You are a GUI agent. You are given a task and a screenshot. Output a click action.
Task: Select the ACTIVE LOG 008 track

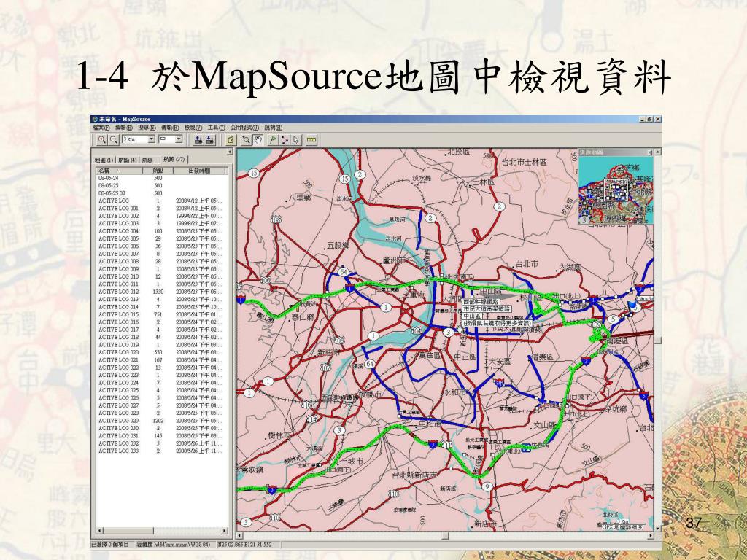(161, 262)
